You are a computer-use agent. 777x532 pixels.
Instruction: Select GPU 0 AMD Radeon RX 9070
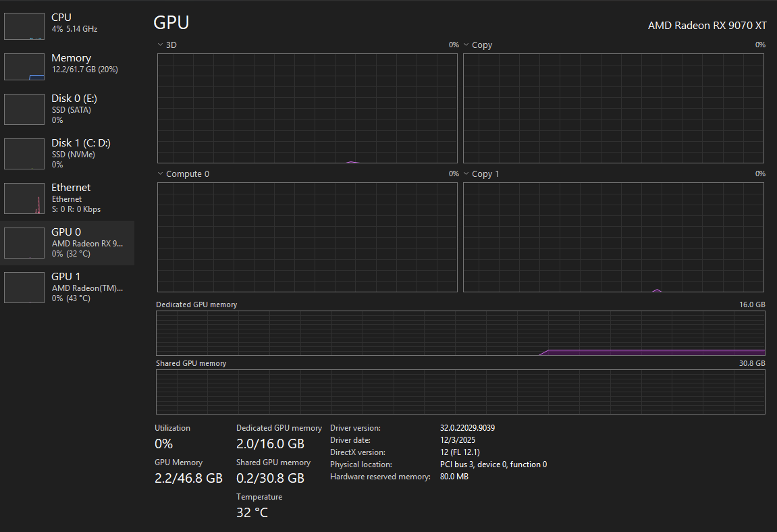coord(68,242)
